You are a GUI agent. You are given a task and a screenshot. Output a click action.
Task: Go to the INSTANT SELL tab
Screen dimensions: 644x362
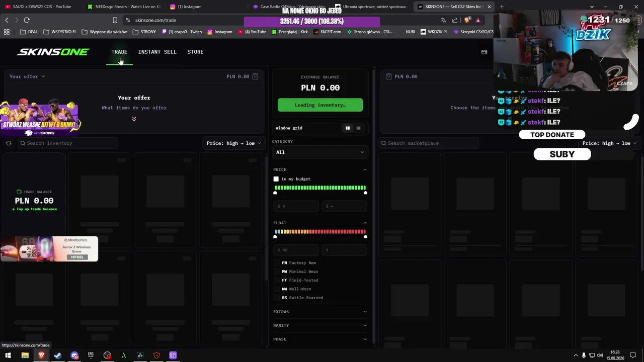(x=157, y=52)
